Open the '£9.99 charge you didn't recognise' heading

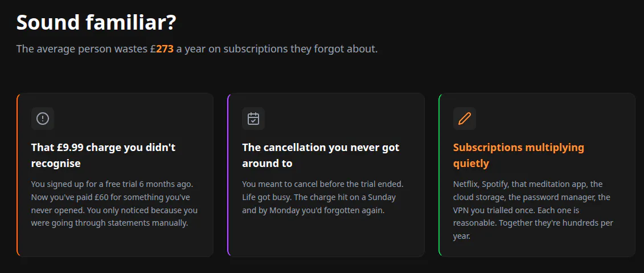[103, 156]
